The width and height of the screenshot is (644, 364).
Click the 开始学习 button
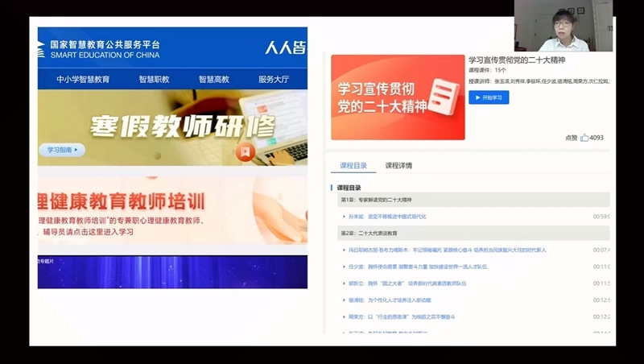tap(489, 97)
